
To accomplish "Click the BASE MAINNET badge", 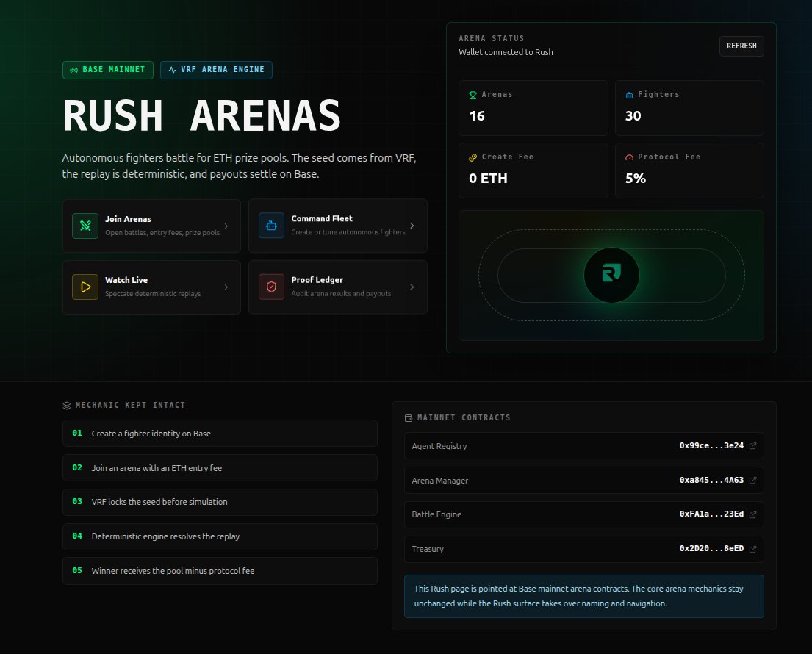I will pos(108,70).
